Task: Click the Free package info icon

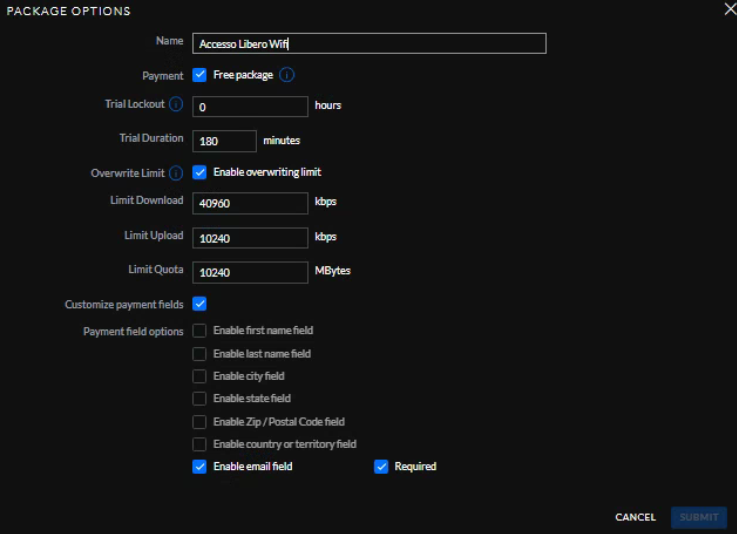Action: pos(287,75)
